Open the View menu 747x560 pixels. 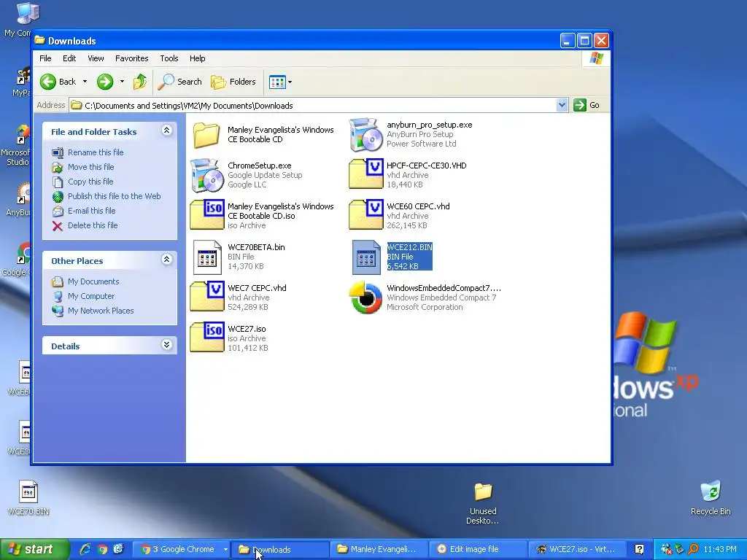tap(96, 58)
